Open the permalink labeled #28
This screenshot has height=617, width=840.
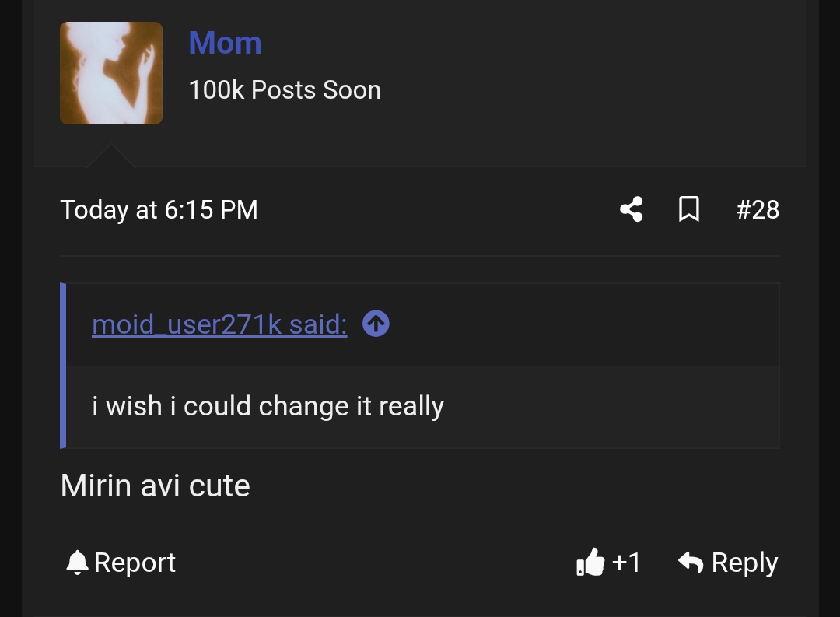(758, 209)
